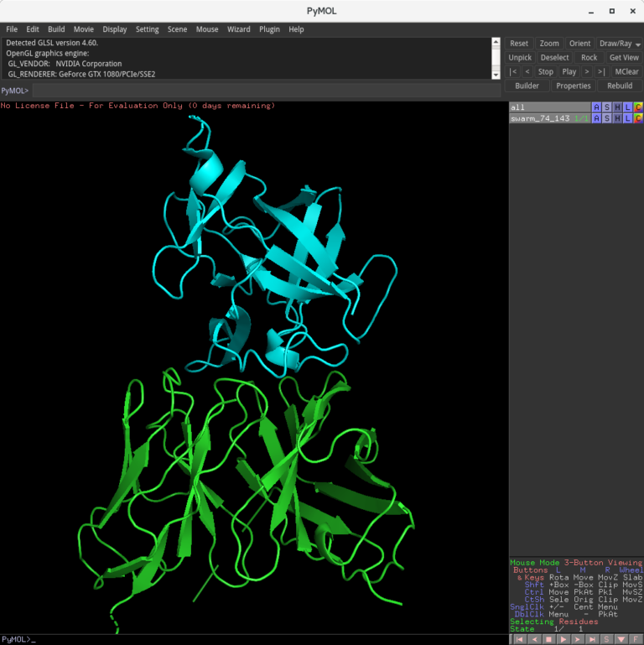Open Show menu for the 'all' row
Image resolution: width=644 pixels, height=645 pixels.
pos(607,107)
